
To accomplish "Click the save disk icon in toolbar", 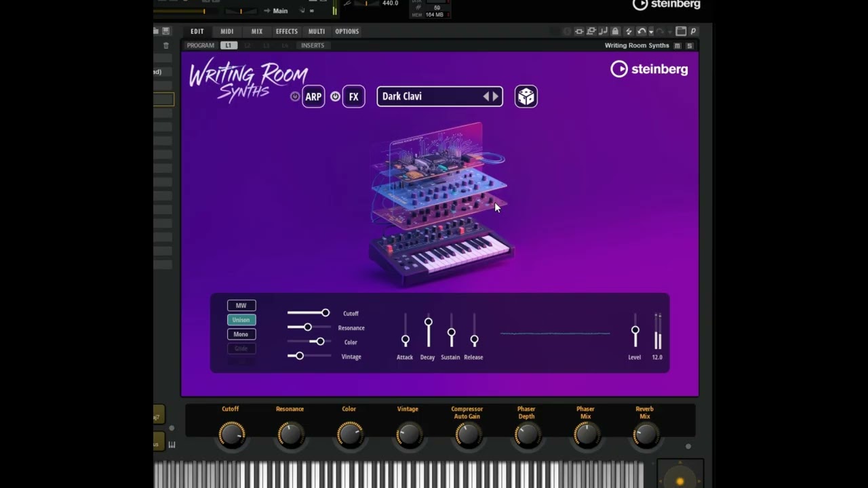I will [x=166, y=31].
